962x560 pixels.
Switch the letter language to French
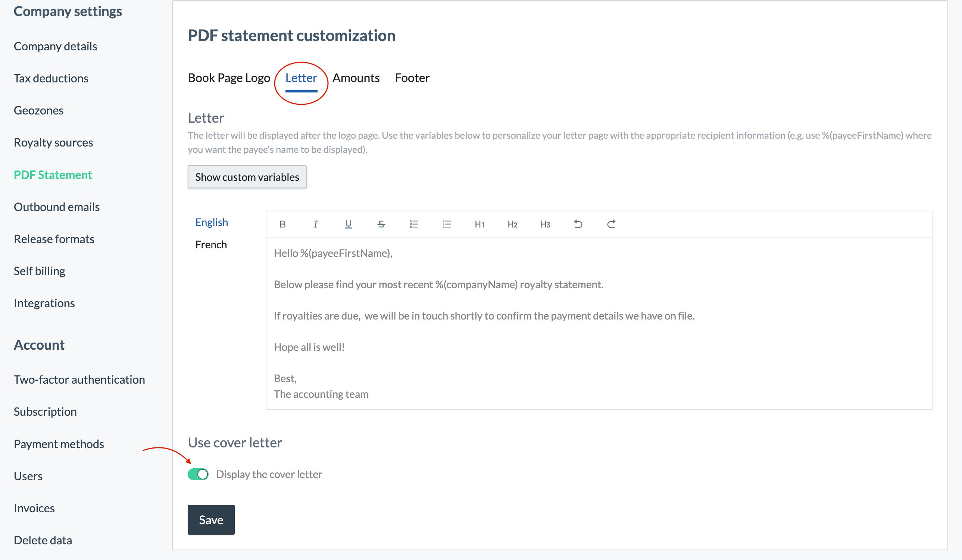pyautogui.click(x=211, y=245)
